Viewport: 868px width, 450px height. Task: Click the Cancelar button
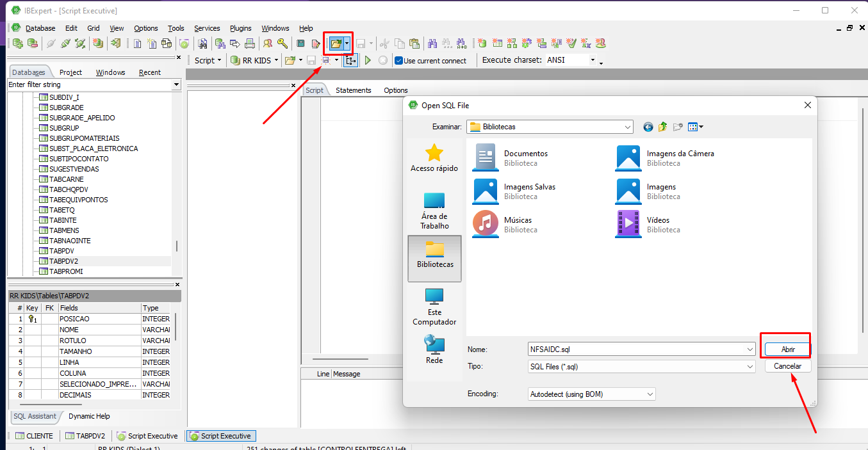coord(788,366)
